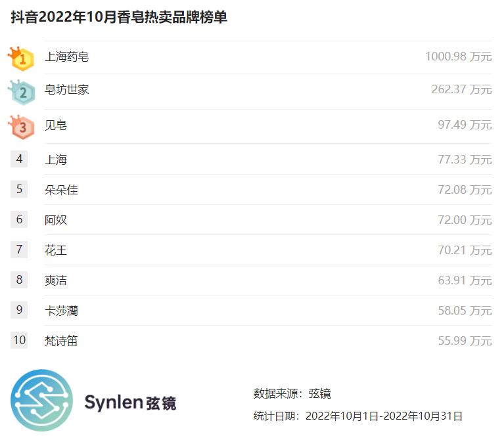This screenshot has width=504, height=440.
Task: Click sales value 262.37 万元
Action: (x=461, y=89)
